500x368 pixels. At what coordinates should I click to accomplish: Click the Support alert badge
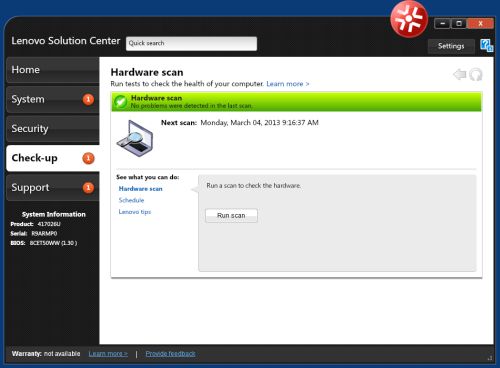coord(88,188)
